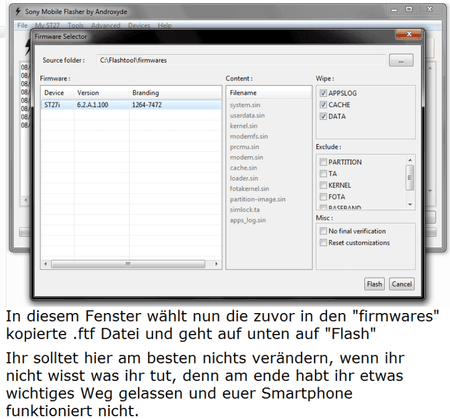This screenshot has width=450, height=419.
Task: Click the firmware list horizontal scrollbar thumb
Action: point(128,264)
